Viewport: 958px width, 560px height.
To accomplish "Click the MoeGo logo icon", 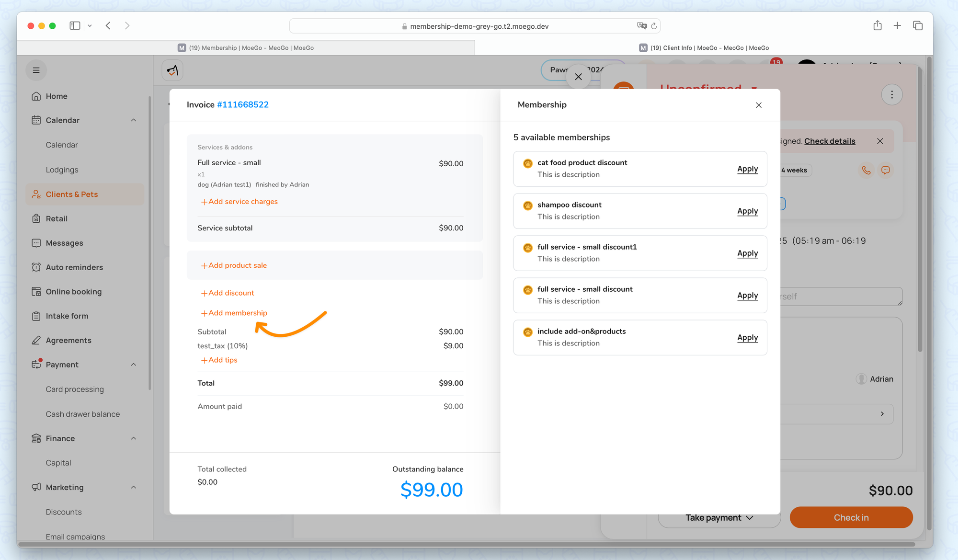I will (x=172, y=70).
